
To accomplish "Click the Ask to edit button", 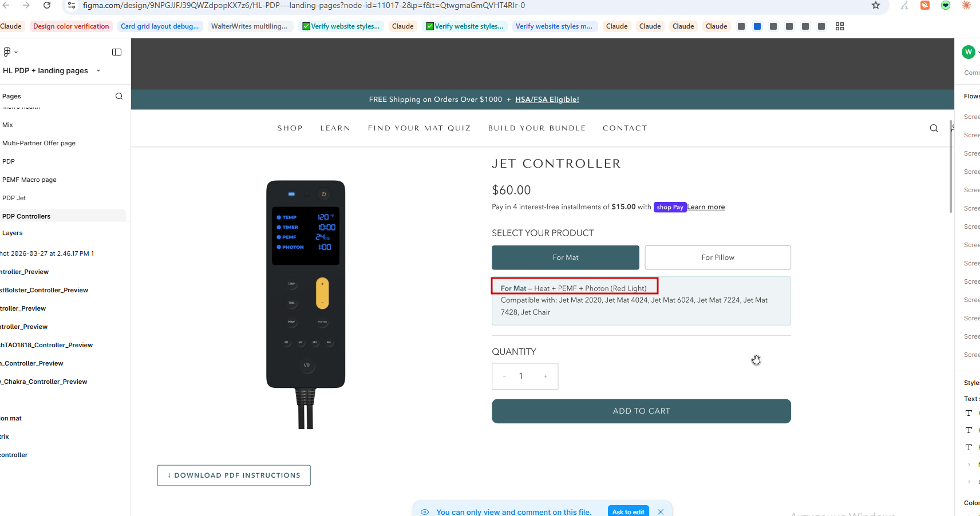I will point(628,511).
